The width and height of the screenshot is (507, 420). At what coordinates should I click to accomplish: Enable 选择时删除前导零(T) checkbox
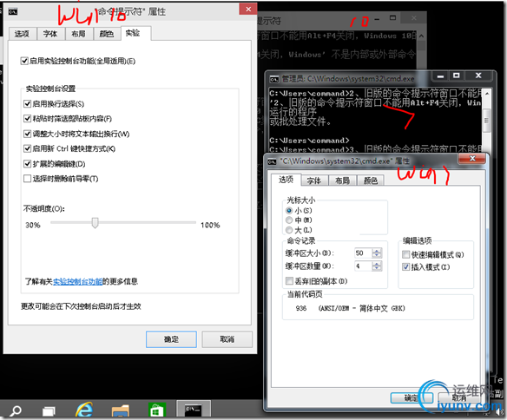coord(27,179)
